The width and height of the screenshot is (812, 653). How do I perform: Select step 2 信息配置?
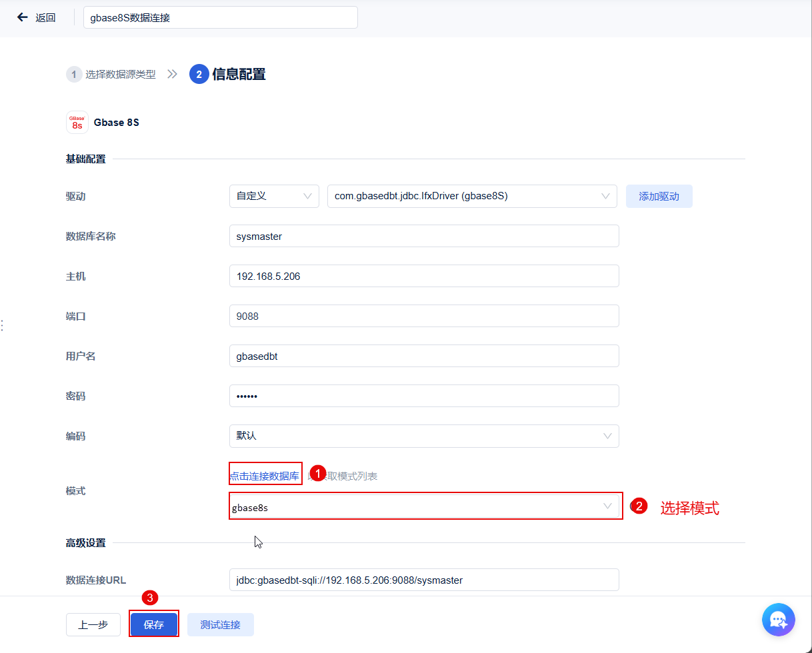[x=227, y=74]
